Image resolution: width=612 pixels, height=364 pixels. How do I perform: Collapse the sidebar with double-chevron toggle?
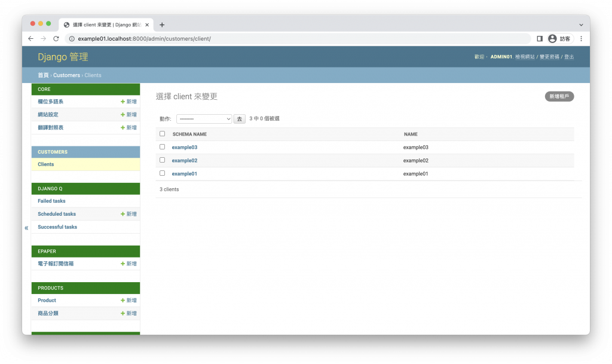(x=26, y=228)
